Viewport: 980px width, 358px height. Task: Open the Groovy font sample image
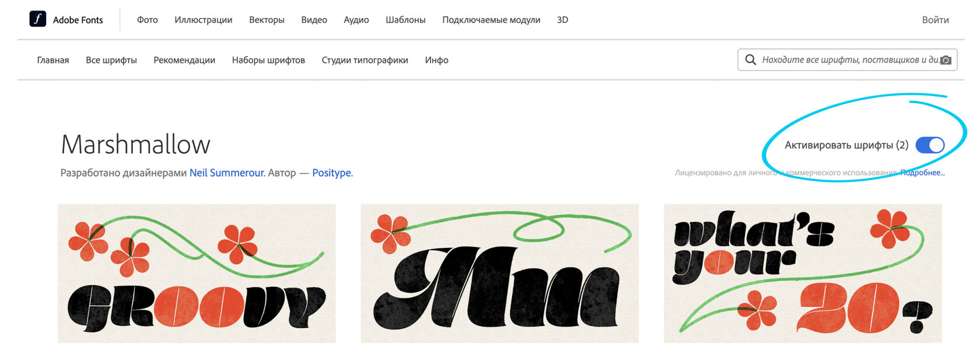197,273
